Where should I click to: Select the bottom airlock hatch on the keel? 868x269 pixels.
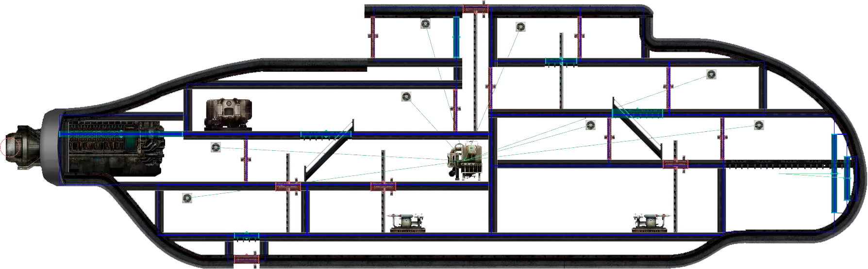[247, 259]
